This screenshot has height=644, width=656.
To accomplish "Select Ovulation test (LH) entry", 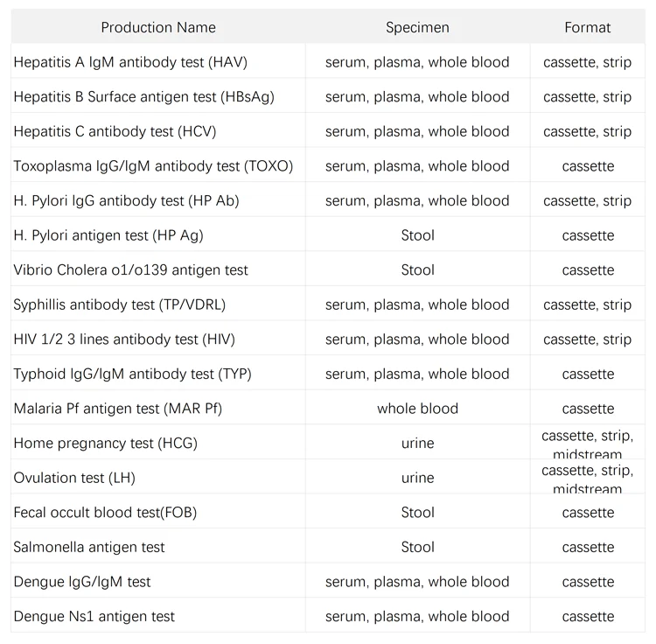I will tap(74, 478).
